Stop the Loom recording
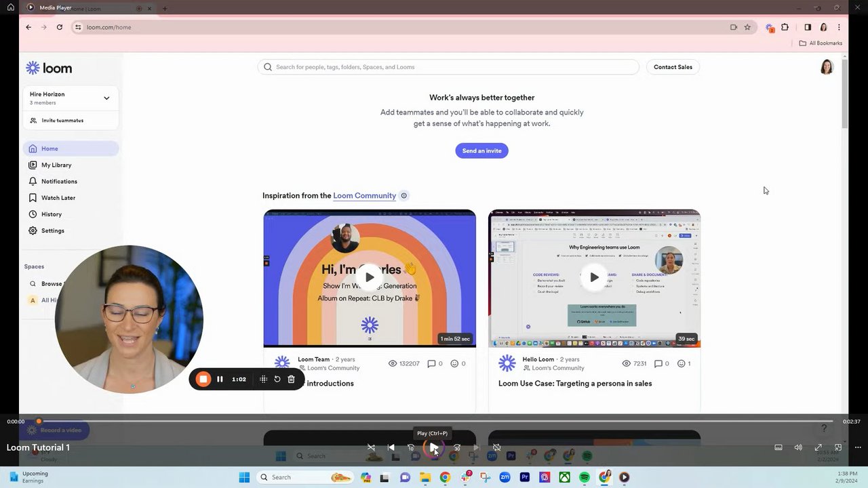Image resolution: width=868 pixels, height=488 pixels. tap(203, 379)
